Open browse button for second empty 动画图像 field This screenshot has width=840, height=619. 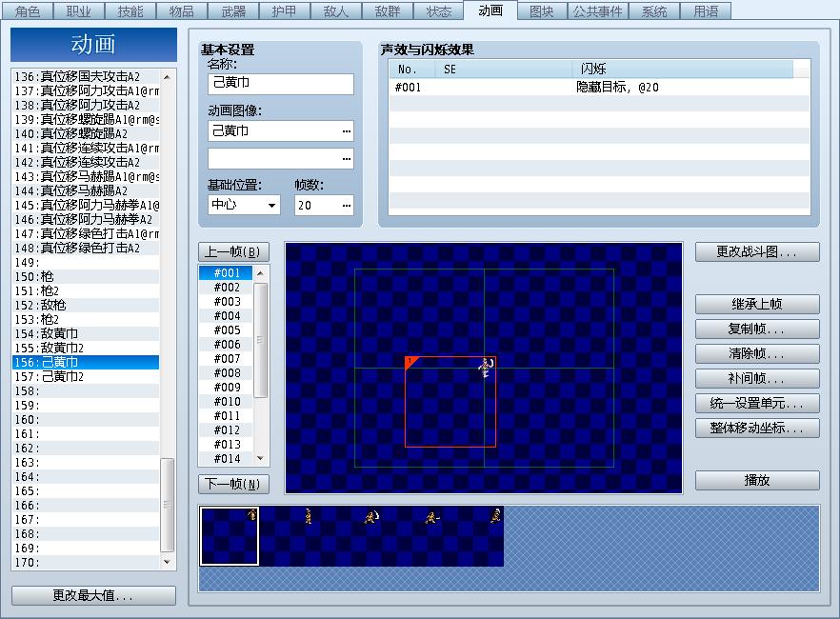(x=347, y=159)
